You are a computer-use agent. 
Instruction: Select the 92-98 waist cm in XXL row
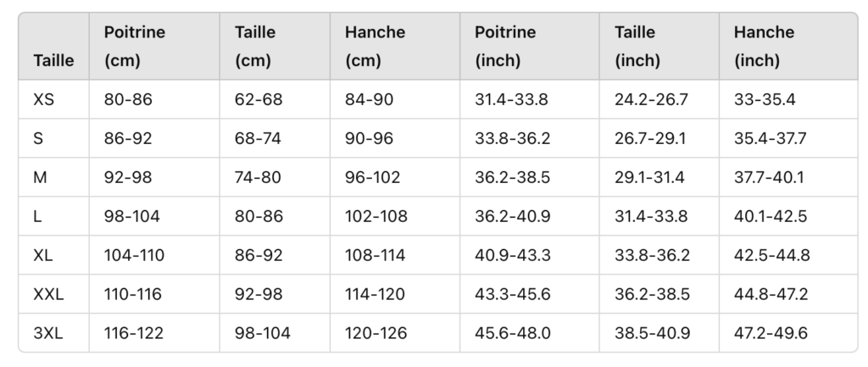tap(259, 294)
